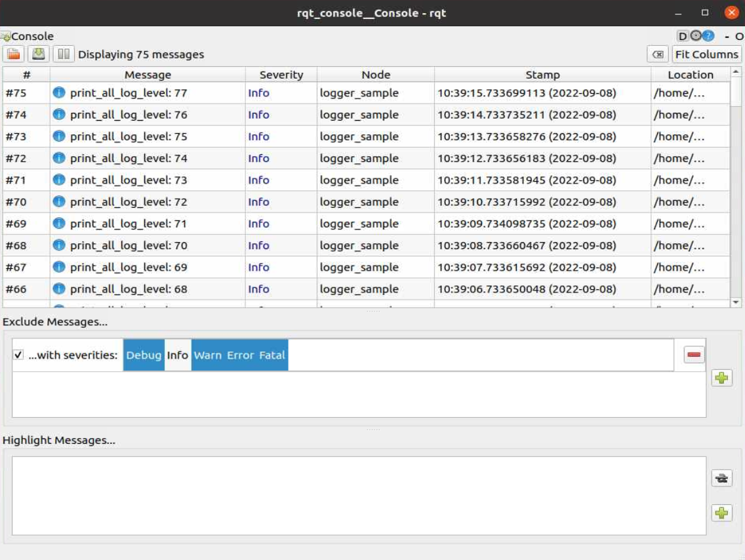Toggle the highlight filter mode icon
Screen dimensions: 745x560
point(721,478)
